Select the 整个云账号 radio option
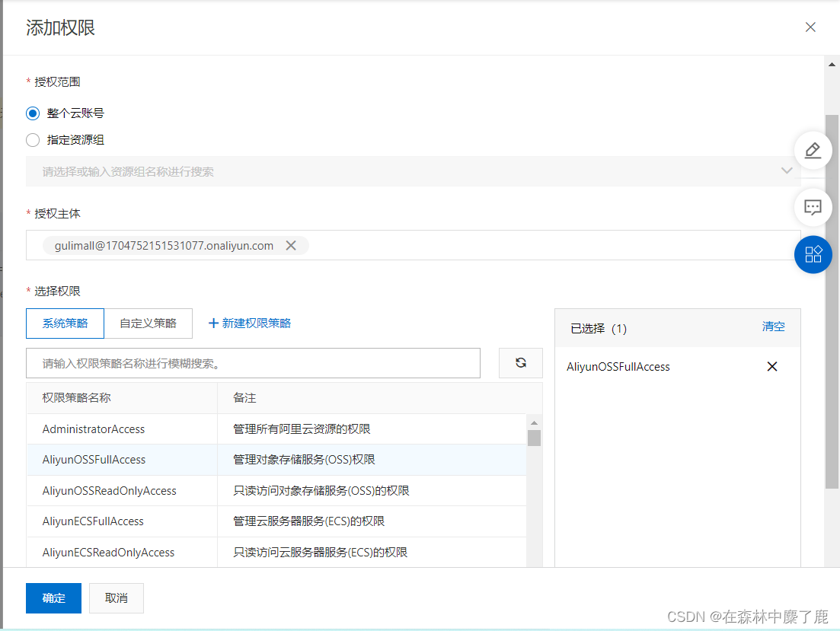Screen dimensions: 840x631 (33, 113)
